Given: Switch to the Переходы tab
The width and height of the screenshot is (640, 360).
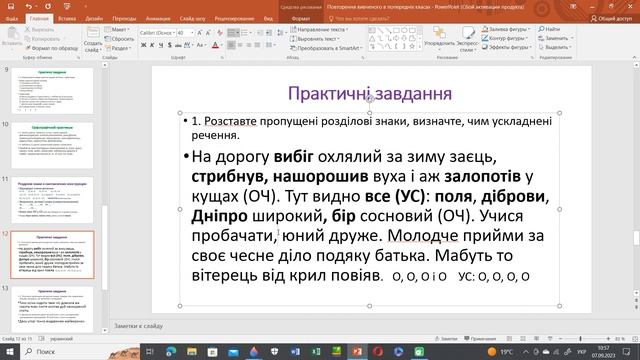Looking at the screenshot, I should pyautogui.click(x=124, y=18).
